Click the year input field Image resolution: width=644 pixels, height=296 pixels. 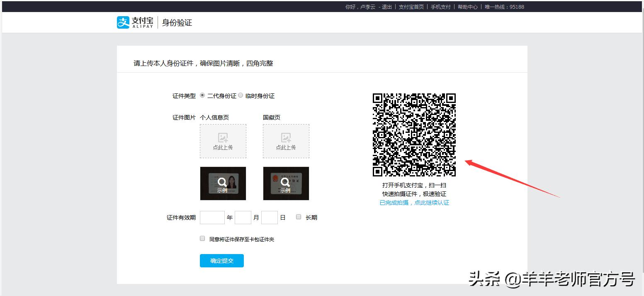click(212, 217)
